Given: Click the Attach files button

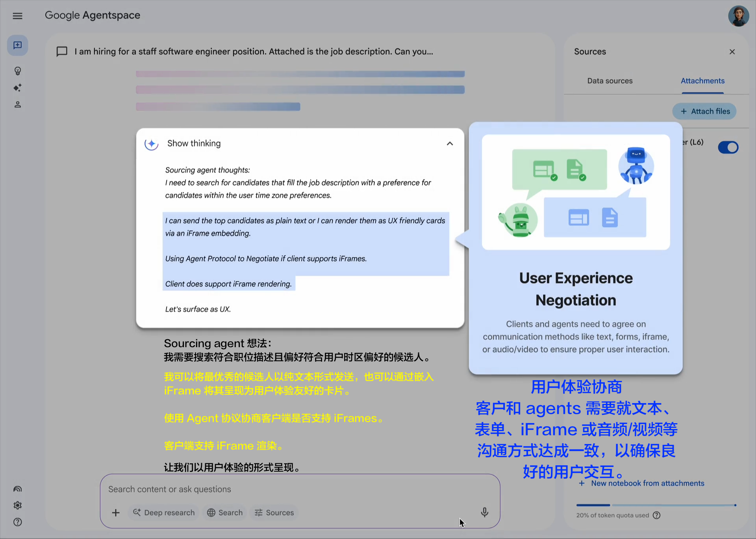Looking at the screenshot, I should tap(704, 112).
